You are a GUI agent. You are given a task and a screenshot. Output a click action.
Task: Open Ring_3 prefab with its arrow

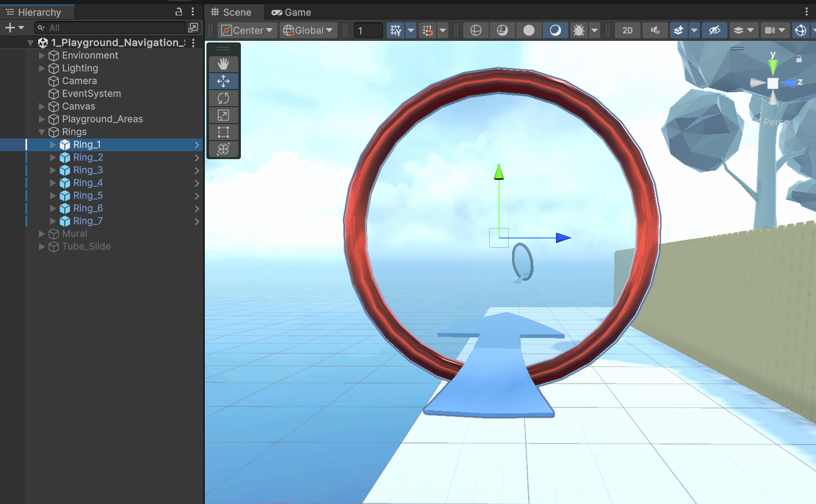(197, 170)
